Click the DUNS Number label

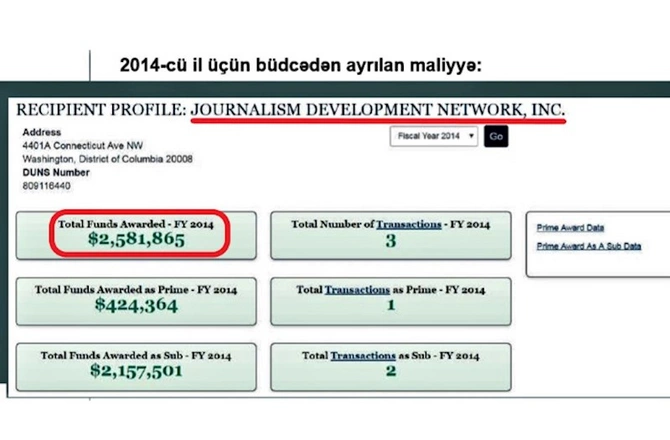56,173
